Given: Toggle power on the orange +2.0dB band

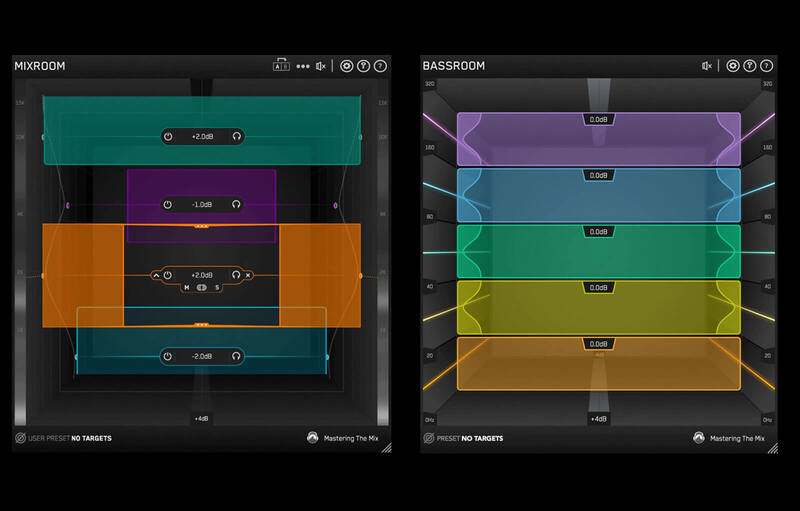Looking at the screenshot, I should click(167, 275).
